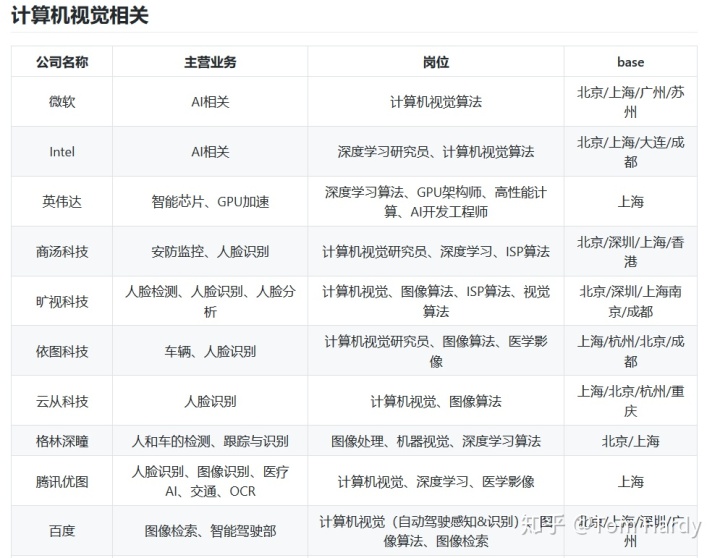Click the 百度 position cell with 自动驾驶感知
The height and width of the screenshot is (558, 720).
(x=436, y=531)
